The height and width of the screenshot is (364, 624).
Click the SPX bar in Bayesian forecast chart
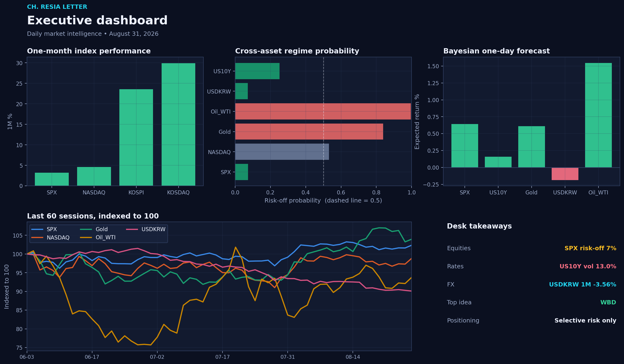coord(465,146)
